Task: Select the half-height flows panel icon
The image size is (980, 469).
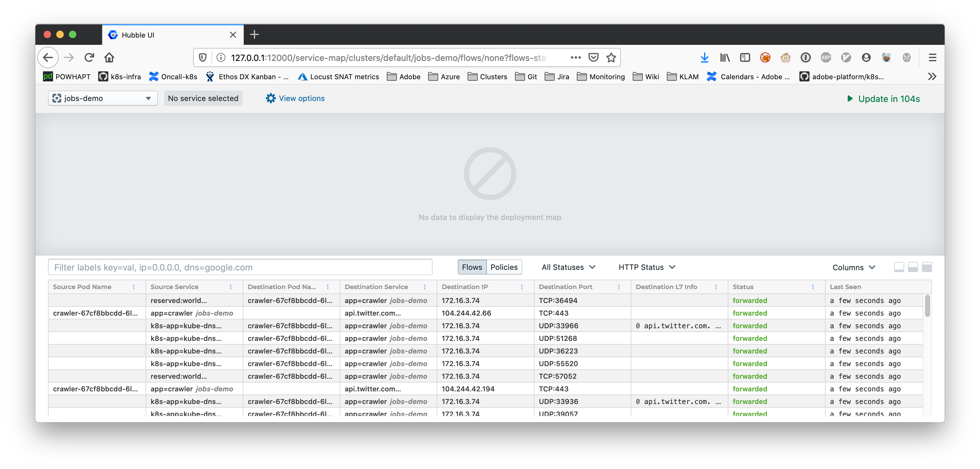Action: pyautogui.click(x=913, y=267)
